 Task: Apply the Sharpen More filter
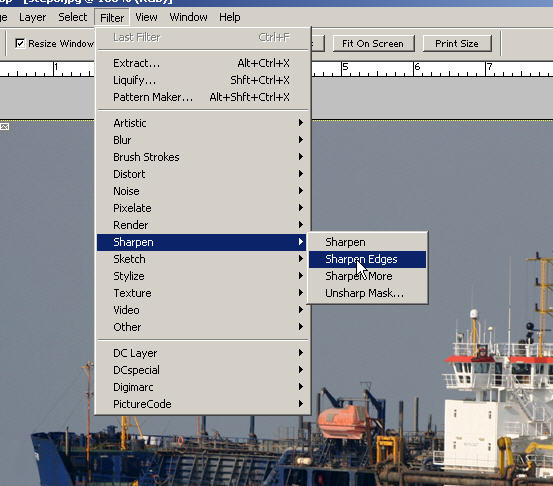pos(367,276)
